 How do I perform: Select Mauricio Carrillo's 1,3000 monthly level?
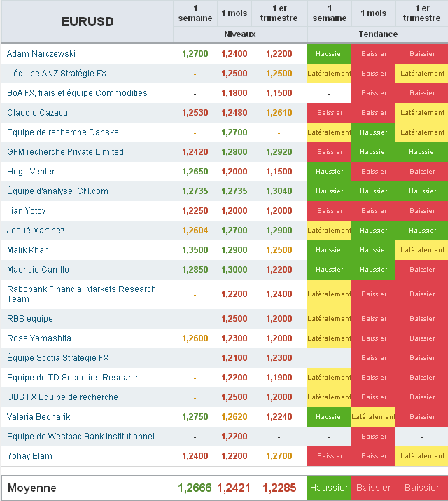[x=234, y=269]
